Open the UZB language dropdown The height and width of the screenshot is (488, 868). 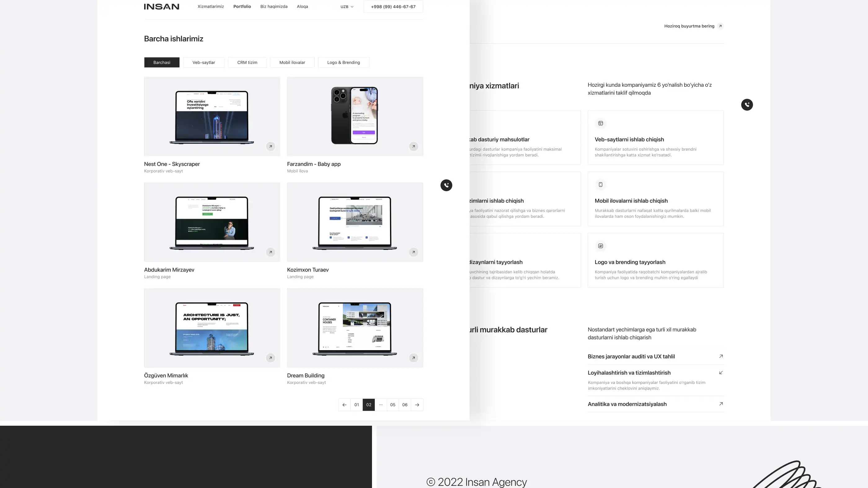pos(347,7)
